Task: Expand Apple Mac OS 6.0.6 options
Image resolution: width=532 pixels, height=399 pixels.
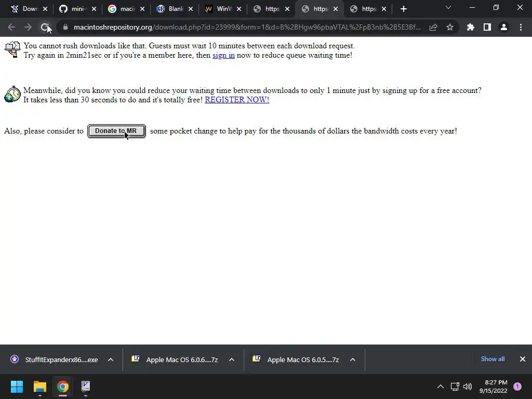Action: 232,360
